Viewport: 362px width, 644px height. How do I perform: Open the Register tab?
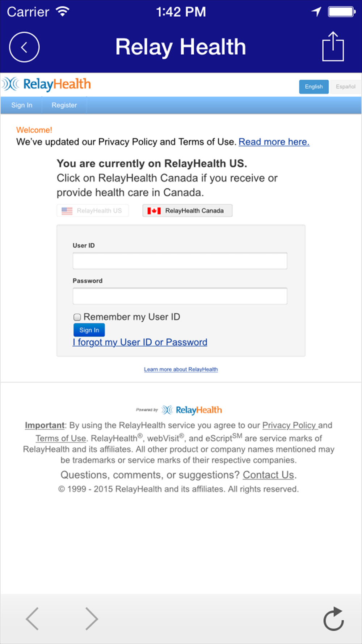pos(64,105)
